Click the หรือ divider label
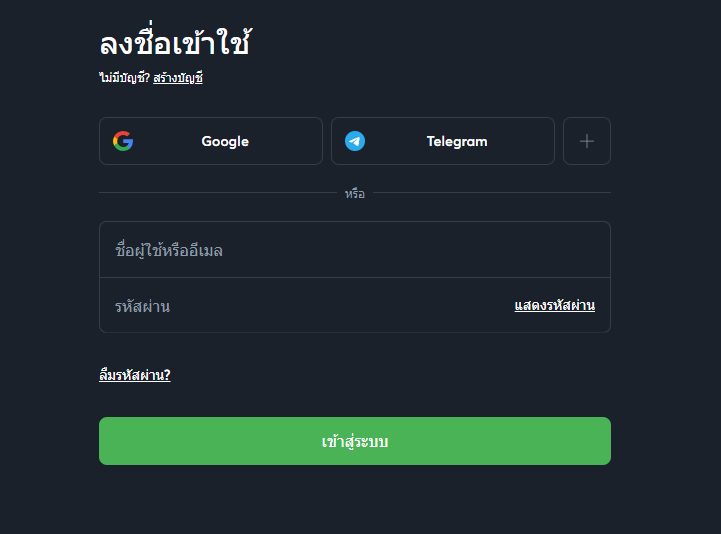 click(x=355, y=194)
